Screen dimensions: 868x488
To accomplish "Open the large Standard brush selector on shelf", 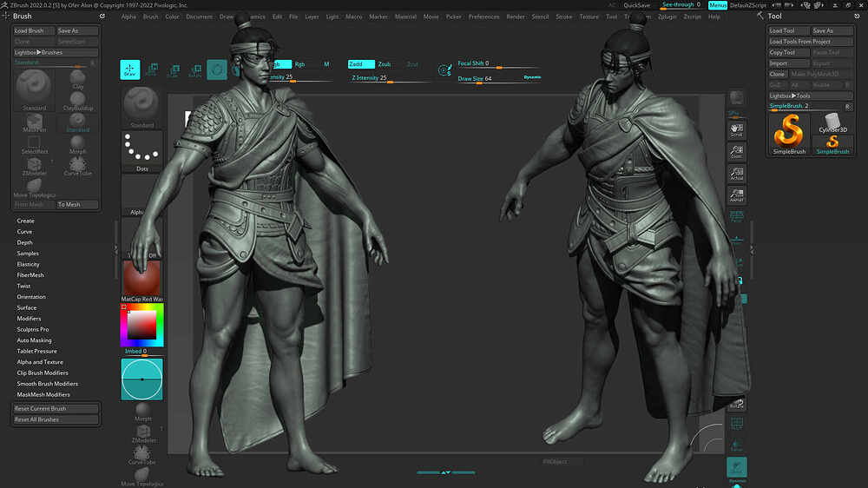I will (141, 108).
